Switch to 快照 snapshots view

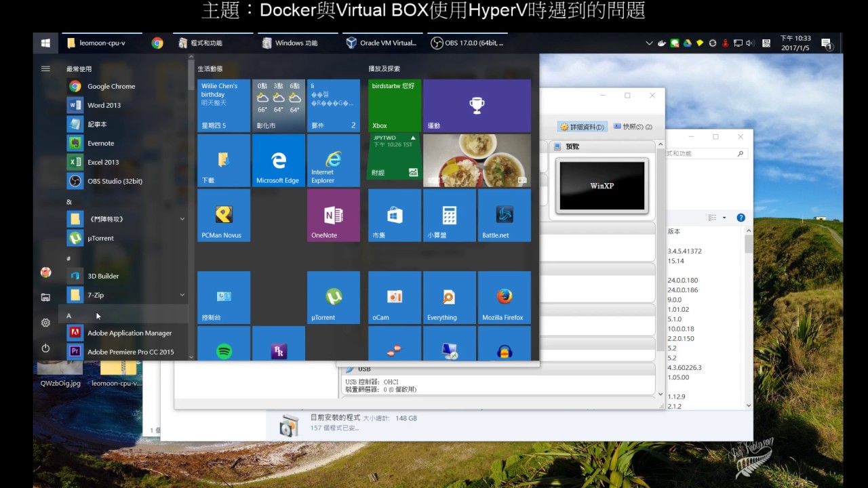[x=632, y=127]
